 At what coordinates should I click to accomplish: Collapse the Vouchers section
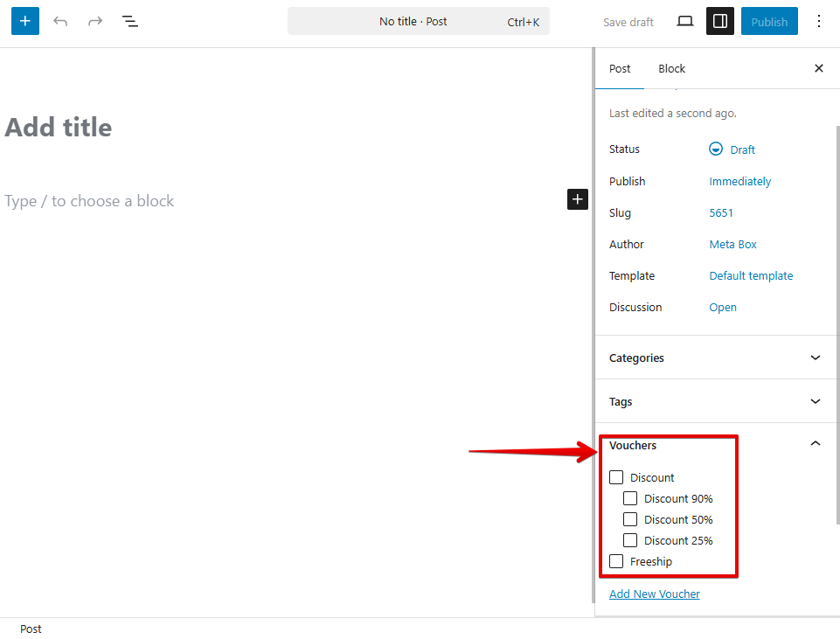[x=815, y=443]
